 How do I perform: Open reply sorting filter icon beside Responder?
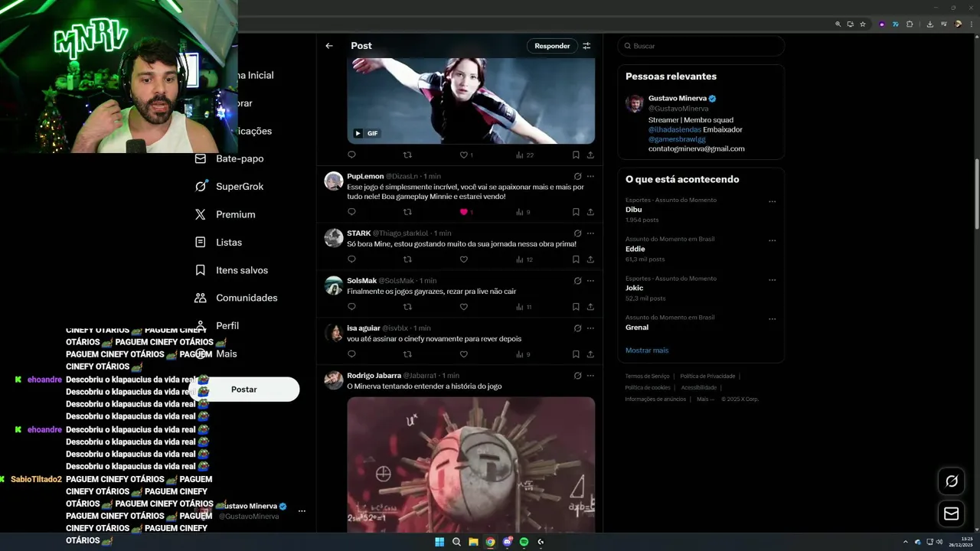[586, 46]
